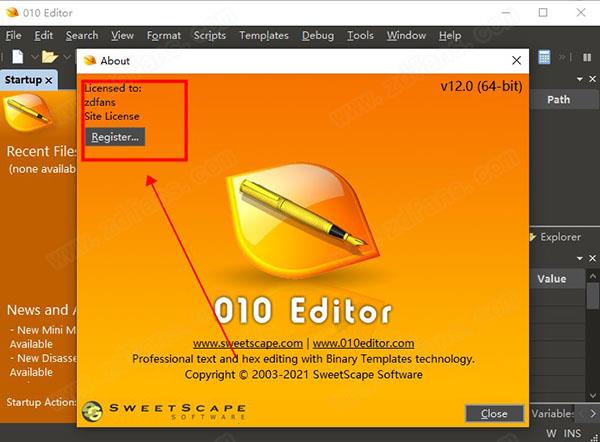The height and width of the screenshot is (442, 600).
Task: Click the New File toolbar icon
Action: pyautogui.click(x=17, y=57)
